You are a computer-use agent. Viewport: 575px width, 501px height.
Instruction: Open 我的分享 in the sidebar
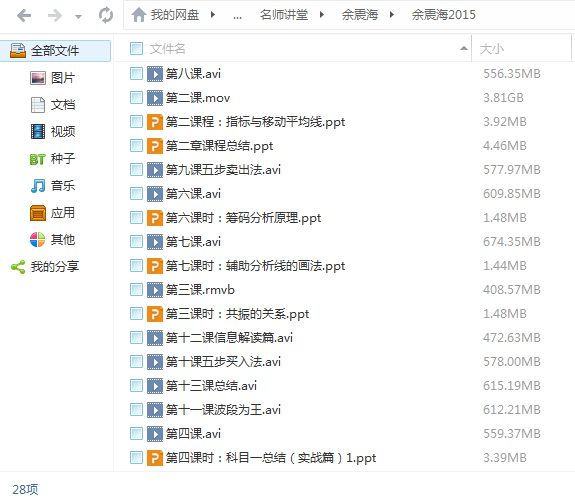coord(45,267)
